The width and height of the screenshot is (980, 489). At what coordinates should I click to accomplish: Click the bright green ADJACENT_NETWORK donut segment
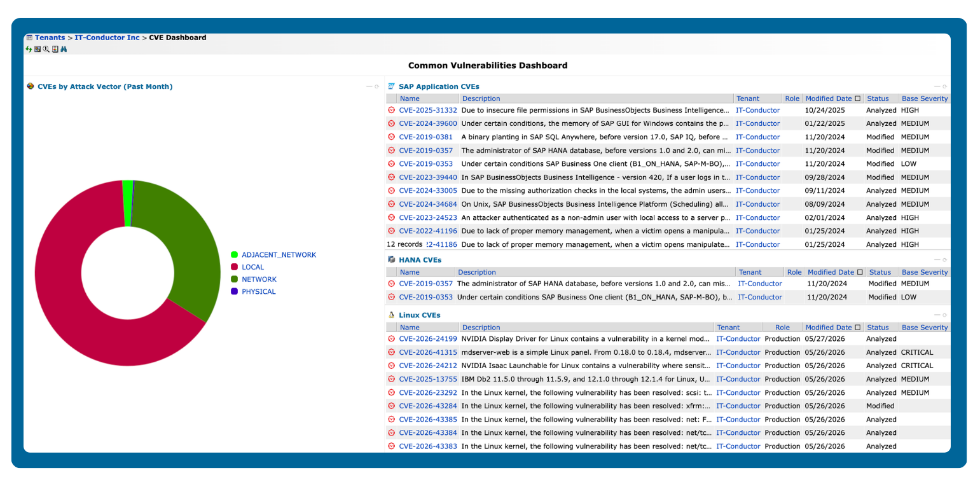pyautogui.click(x=127, y=202)
